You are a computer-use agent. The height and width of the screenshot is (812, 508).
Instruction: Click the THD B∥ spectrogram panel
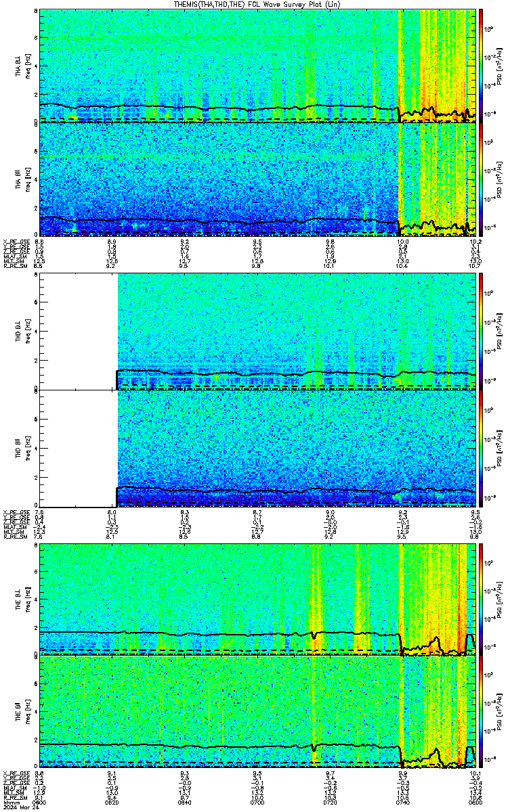[258, 448]
